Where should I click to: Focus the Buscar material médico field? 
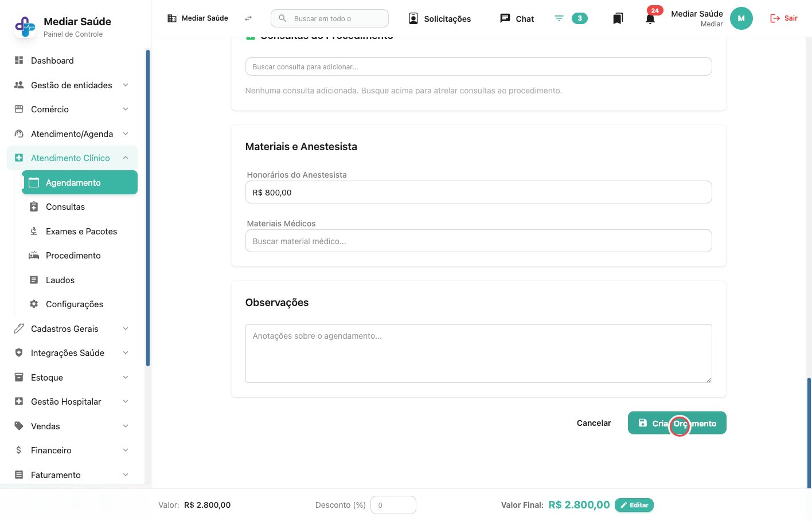pyautogui.click(x=478, y=241)
